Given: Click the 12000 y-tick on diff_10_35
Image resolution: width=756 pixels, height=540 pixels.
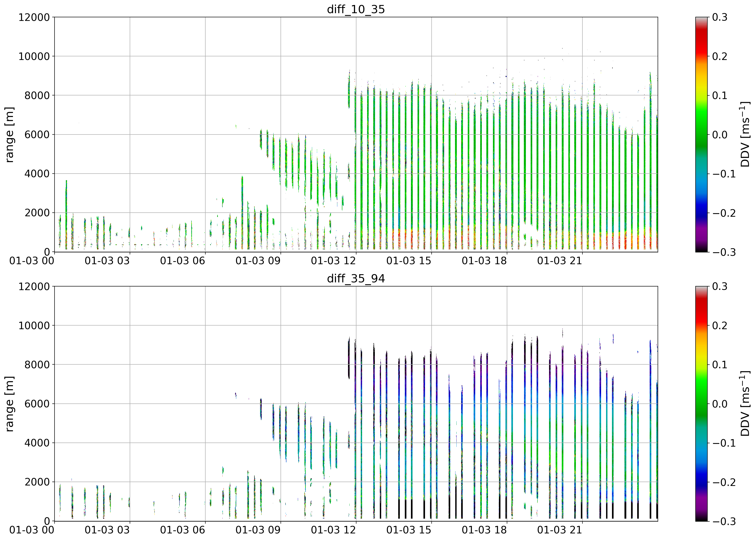Looking at the screenshot, I should [x=34, y=17].
